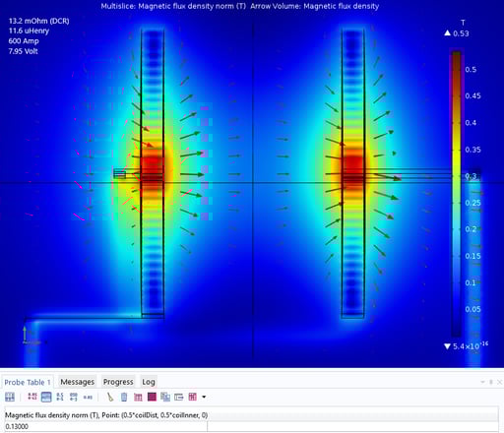Close the Probe Table panel

pos(499,382)
